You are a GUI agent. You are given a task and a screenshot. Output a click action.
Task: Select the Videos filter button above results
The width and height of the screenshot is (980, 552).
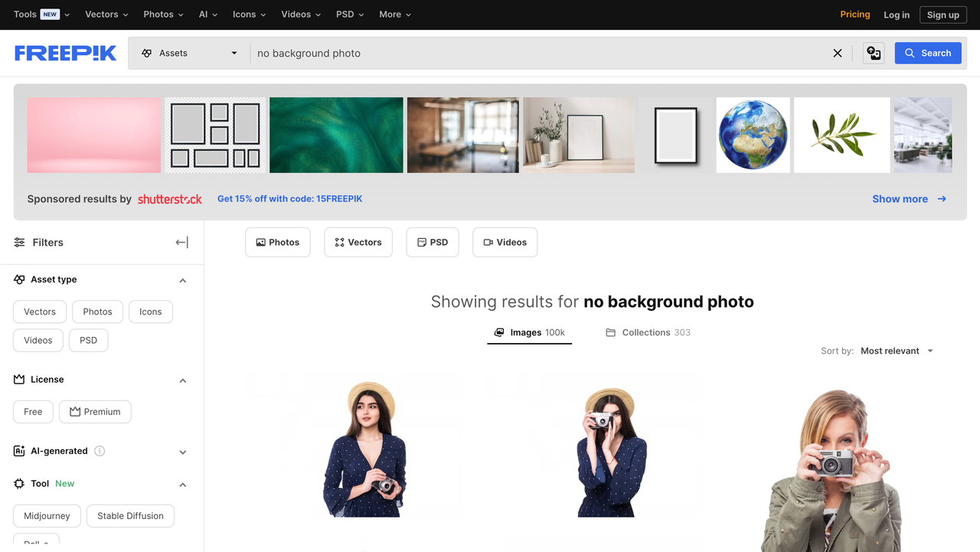point(505,242)
